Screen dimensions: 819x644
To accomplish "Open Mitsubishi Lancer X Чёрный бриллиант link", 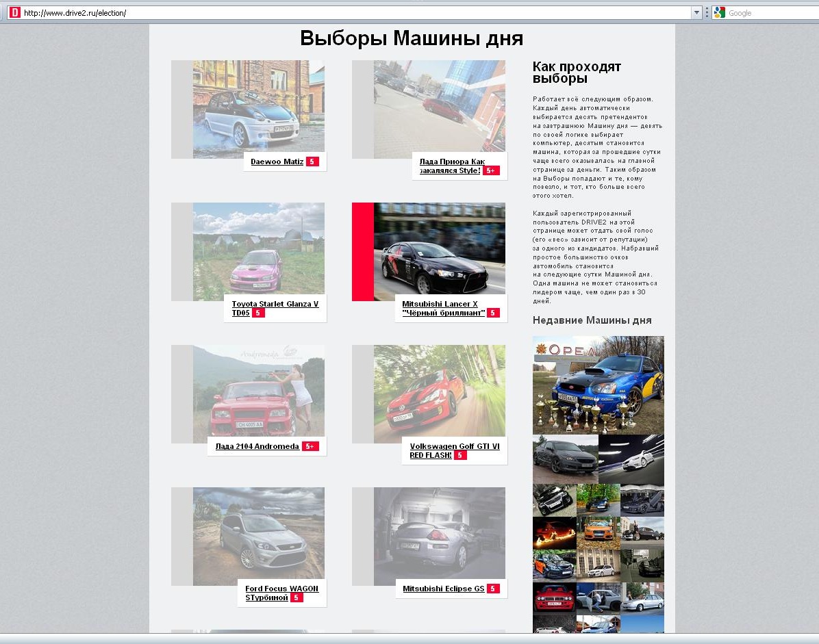I will pyautogui.click(x=444, y=309).
